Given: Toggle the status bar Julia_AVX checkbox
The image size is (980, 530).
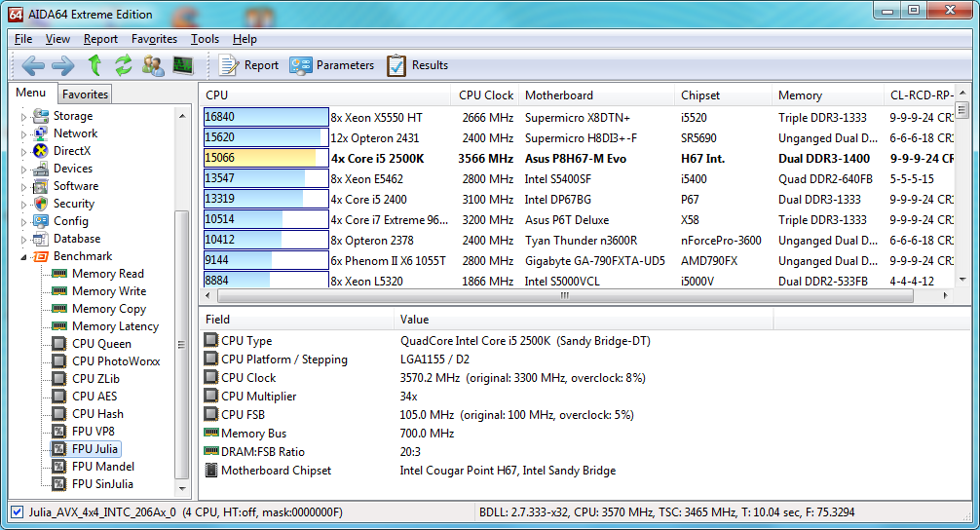Looking at the screenshot, I should tap(18, 511).
